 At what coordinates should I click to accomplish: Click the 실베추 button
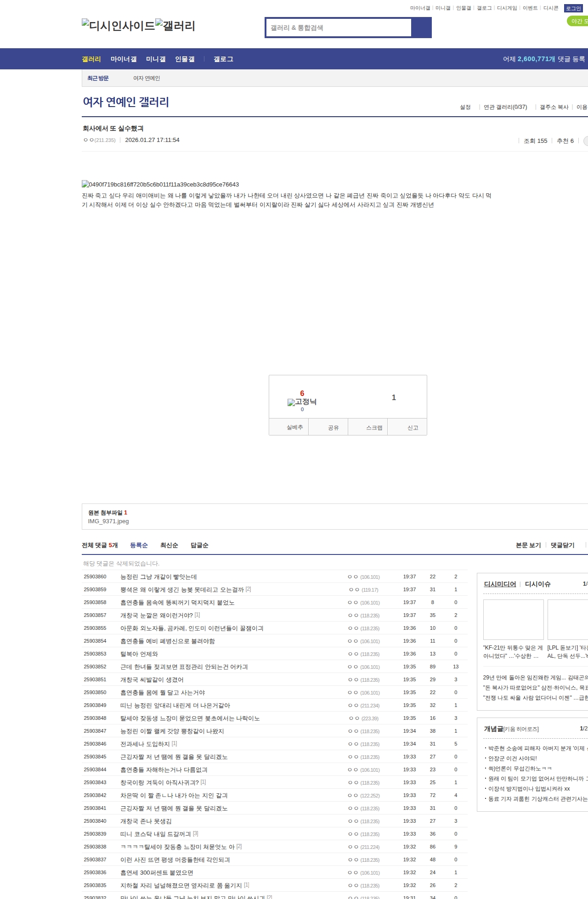pyautogui.click(x=288, y=427)
